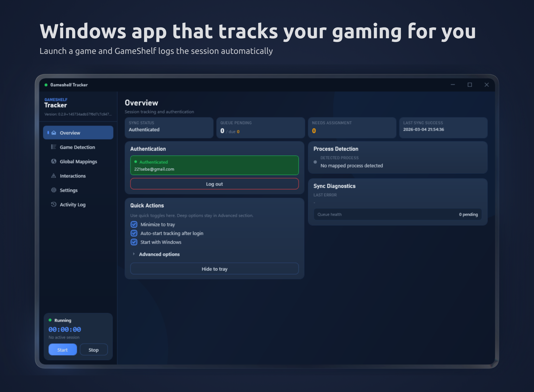Click the Activity Log history icon

(x=54, y=204)
